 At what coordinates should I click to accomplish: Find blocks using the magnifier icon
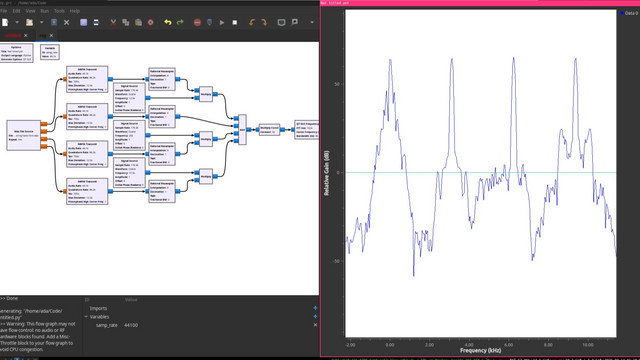pos(294,22)
